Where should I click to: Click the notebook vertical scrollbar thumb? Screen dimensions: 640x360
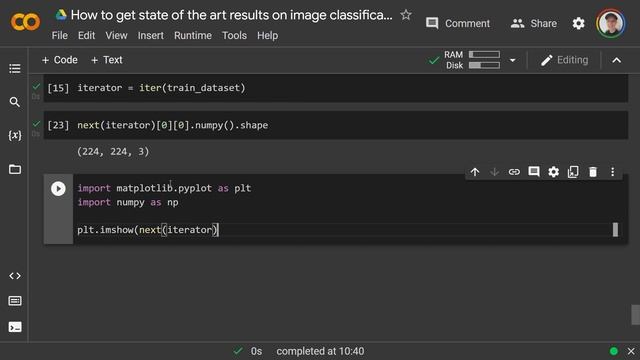(636, 315)
